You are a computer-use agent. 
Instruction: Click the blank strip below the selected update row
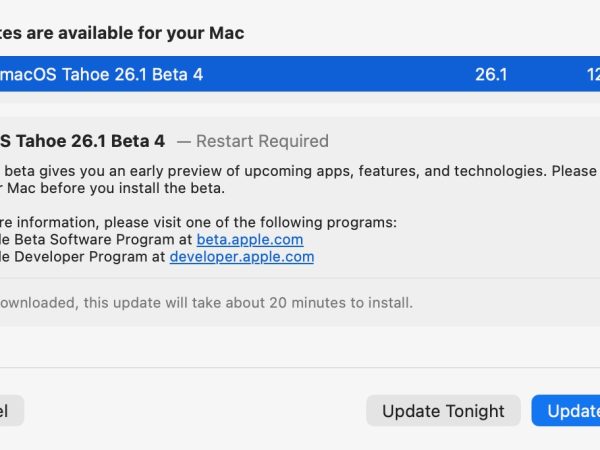point(300,105)
